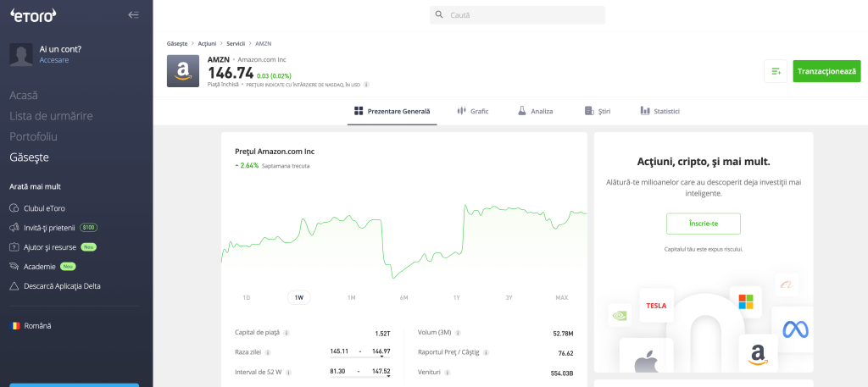
Task: Click the Amazon price line chart
Action: click(404, 240)
